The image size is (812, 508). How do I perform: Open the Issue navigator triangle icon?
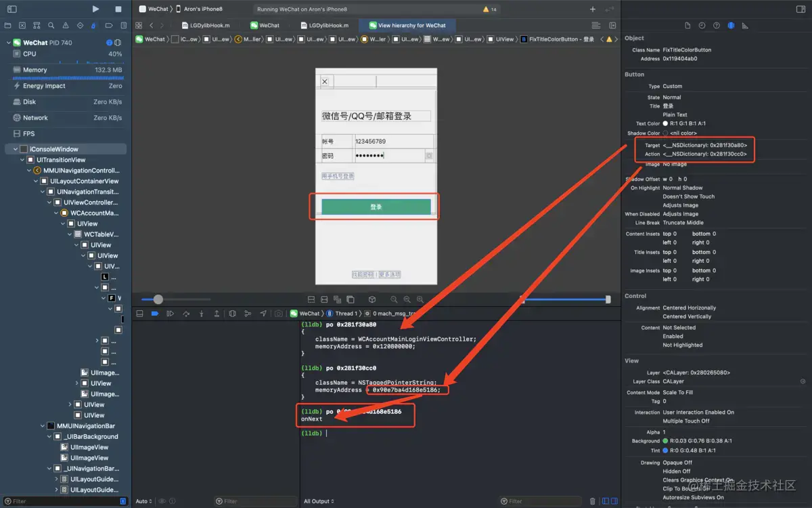[66, 25]
